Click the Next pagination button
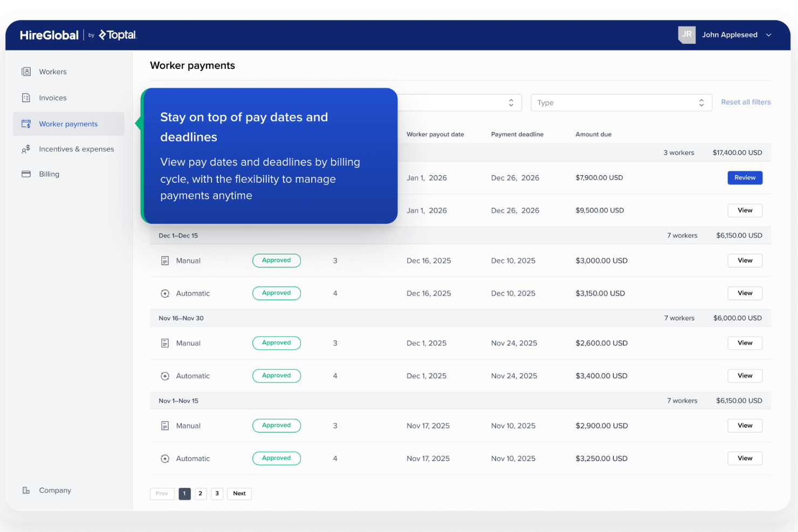 coord(239,493)
